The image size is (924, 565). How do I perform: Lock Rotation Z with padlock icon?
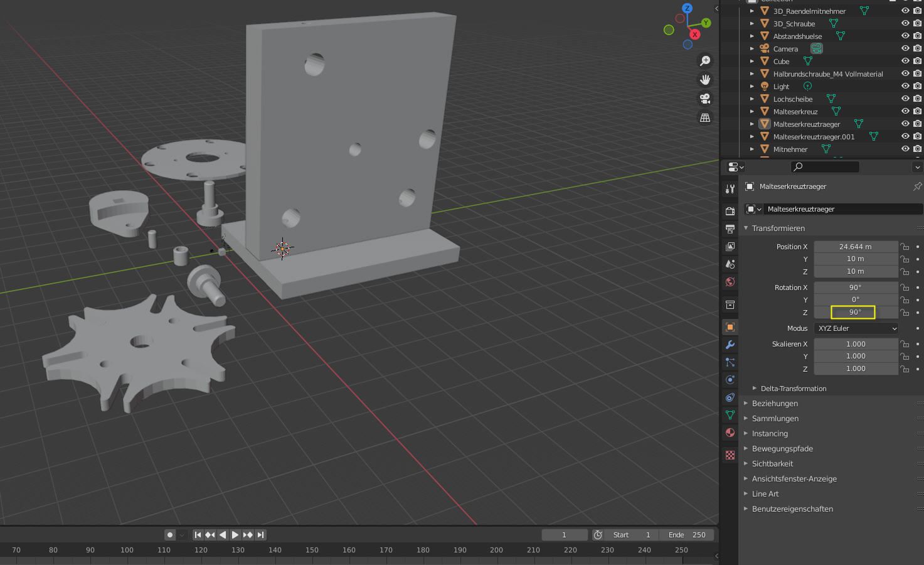[x=905, y=312]
